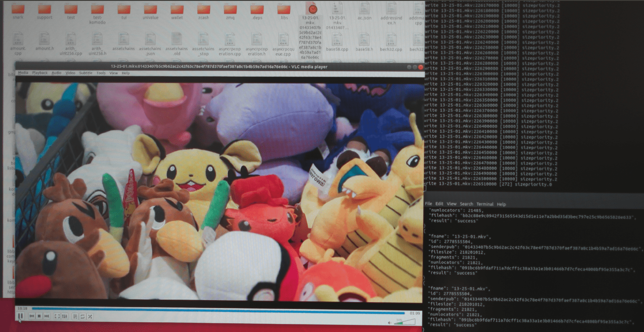This screenshot has width=644, height=332.
Task: Stop playback with the stop button
Action: 39,316
